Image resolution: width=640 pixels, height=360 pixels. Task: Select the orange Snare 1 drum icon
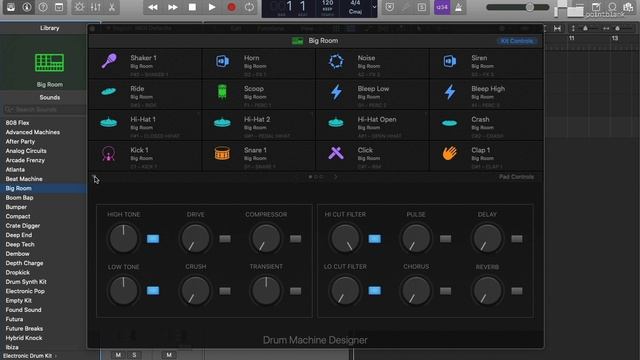222,153
